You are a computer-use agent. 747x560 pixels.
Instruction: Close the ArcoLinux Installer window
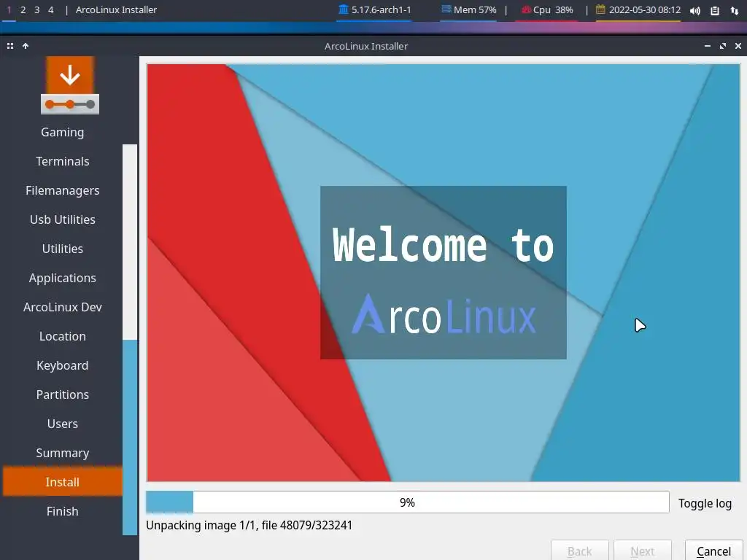(738, 46)
